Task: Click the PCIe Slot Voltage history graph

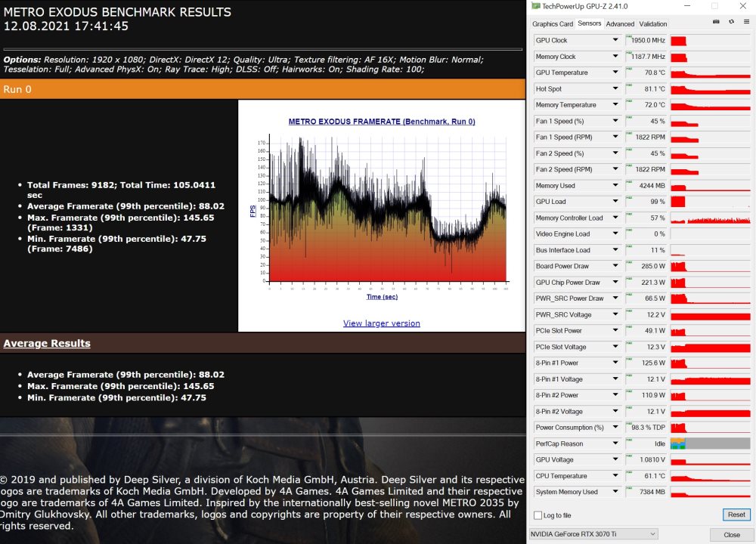Action: click(710, 347)
